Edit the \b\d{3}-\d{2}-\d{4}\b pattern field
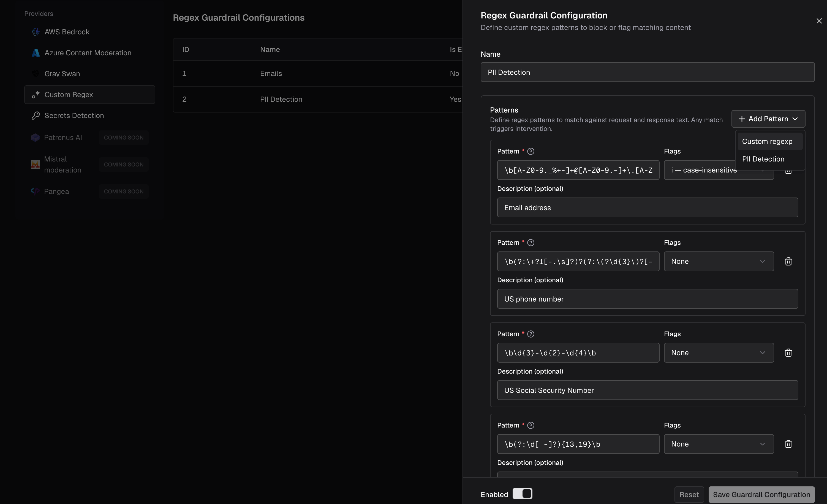 click(x=578, y=352)
